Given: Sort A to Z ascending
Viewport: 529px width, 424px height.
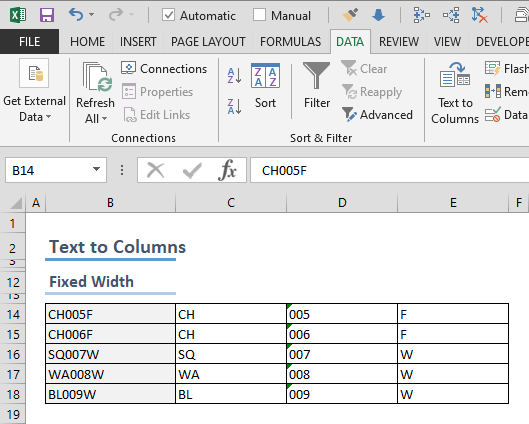Looking at the screenshot, I should 234,75.
